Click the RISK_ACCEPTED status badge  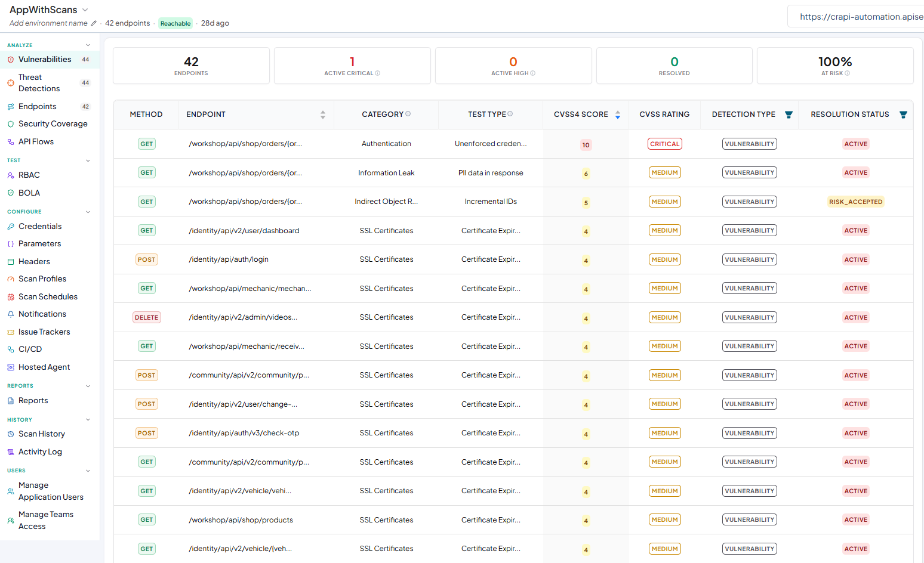pyautogui.click(x=855, y=202)
